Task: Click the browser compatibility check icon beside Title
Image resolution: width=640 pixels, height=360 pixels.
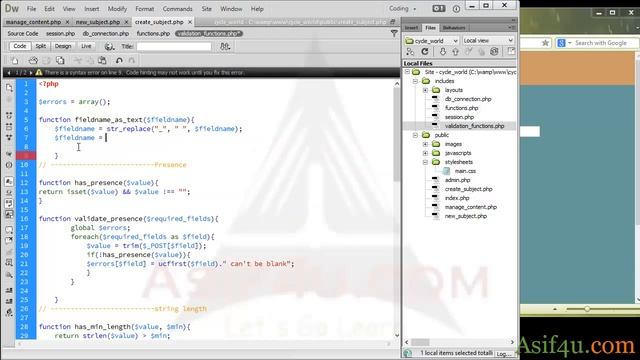Action: click(x=225, y=47)
